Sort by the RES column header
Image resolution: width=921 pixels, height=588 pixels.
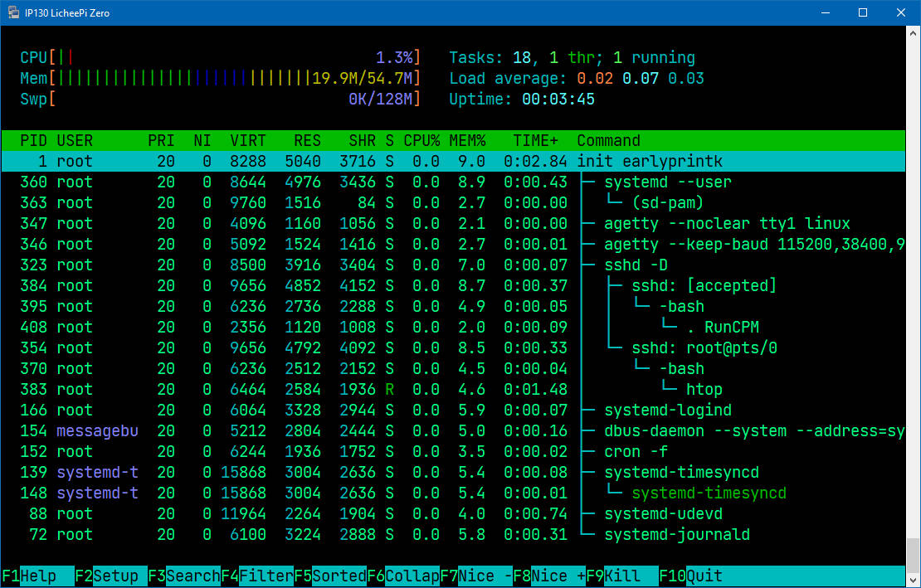(307, 141)
